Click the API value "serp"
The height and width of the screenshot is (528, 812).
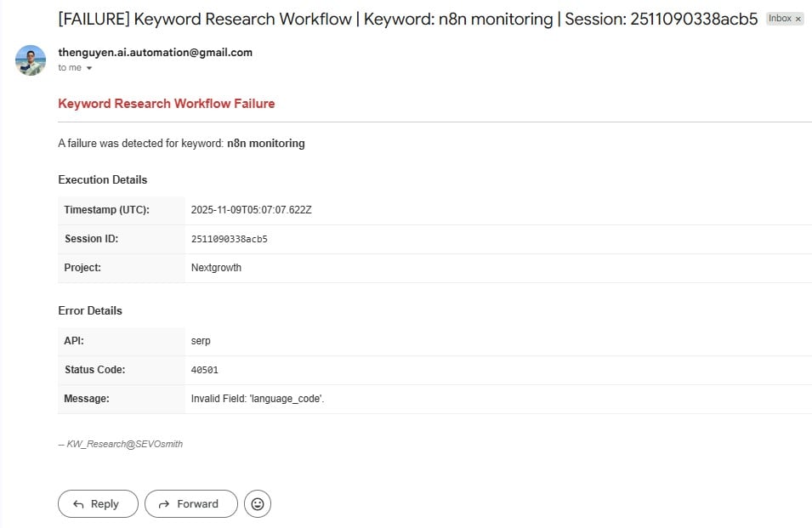click(x=201, y=341)
